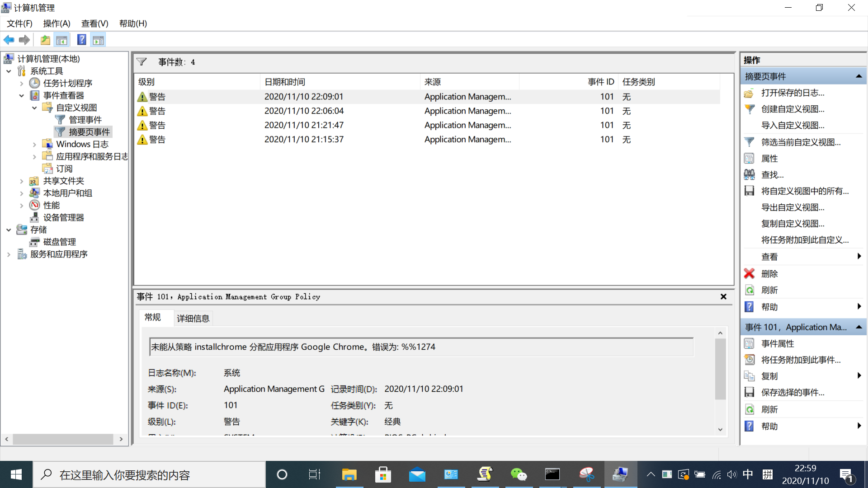The width and height of the screenshot is (868, 488).
Task: Toggle the show/hide console tree toolbar button
Action: [x=62, y=40]
